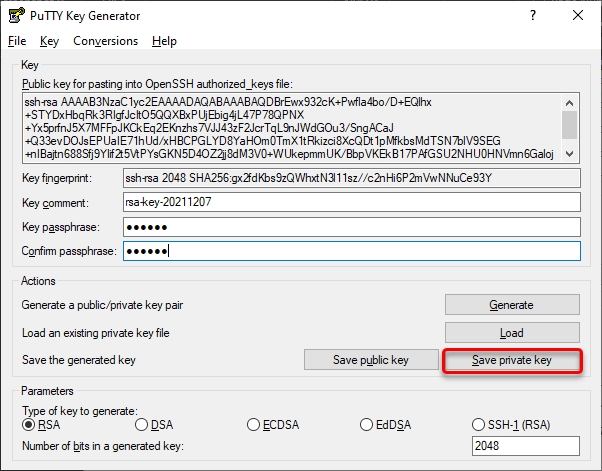602x471 pixels.
Task: Click the Generate button
Action: click(511, 304)
